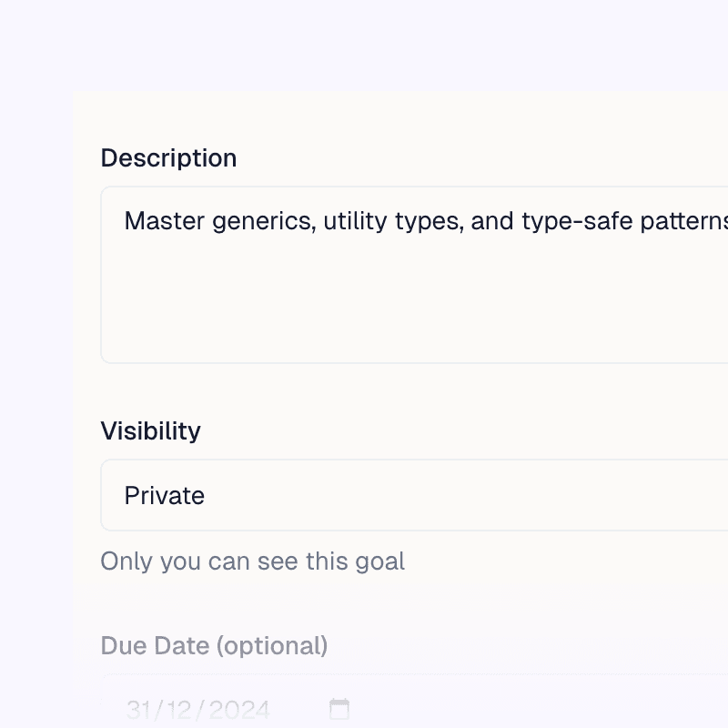The height and width of the screenshot is (728, 728).
Task: Select the year segment 2024 in date
Action: tap(237, 710)
